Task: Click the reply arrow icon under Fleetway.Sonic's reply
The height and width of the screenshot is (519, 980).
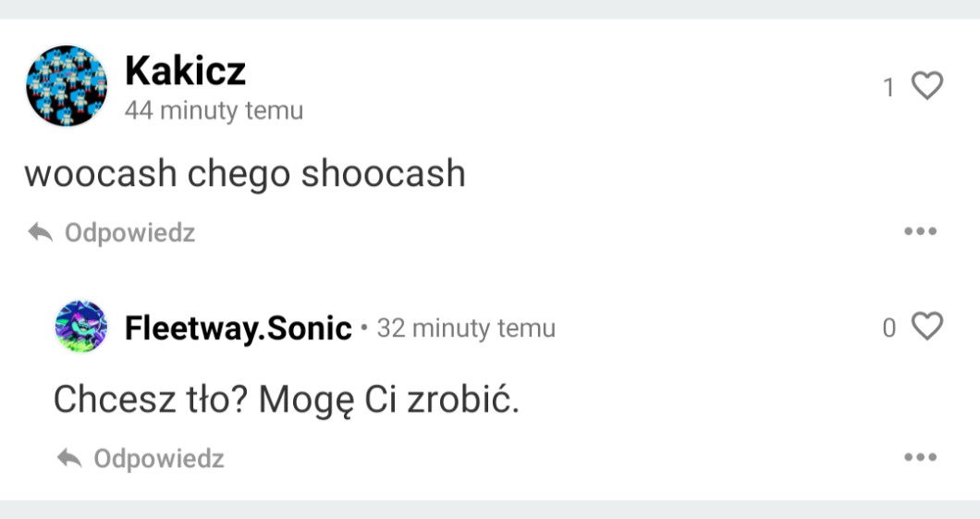Action: click(x=69, y=458)
